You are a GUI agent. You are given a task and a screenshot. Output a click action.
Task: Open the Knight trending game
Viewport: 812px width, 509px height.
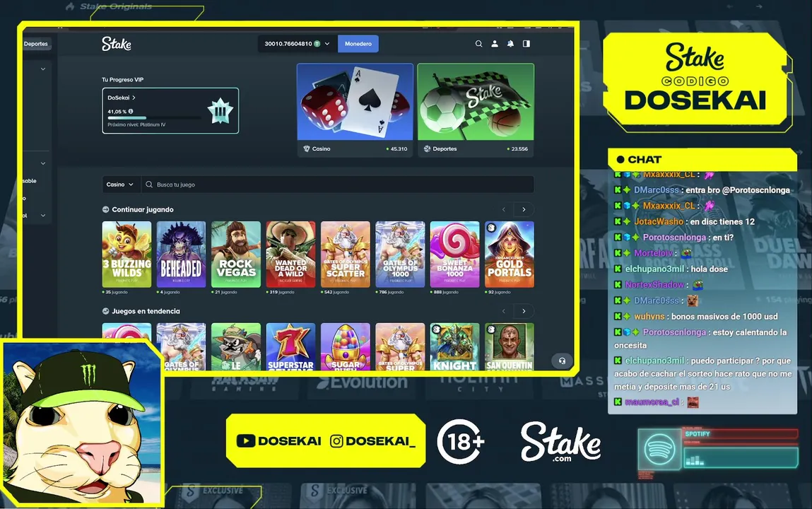pos(454,346)
